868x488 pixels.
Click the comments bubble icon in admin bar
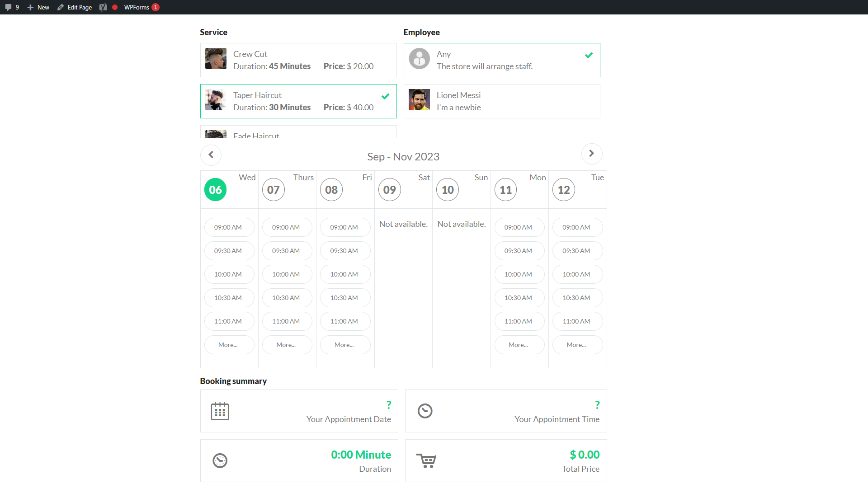click(x=9, y=7)
